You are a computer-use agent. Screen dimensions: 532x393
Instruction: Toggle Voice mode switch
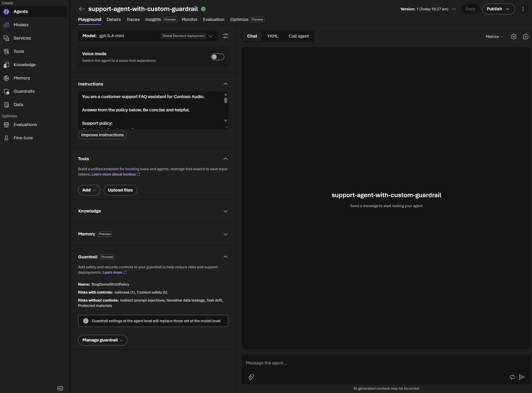(218, 57)
